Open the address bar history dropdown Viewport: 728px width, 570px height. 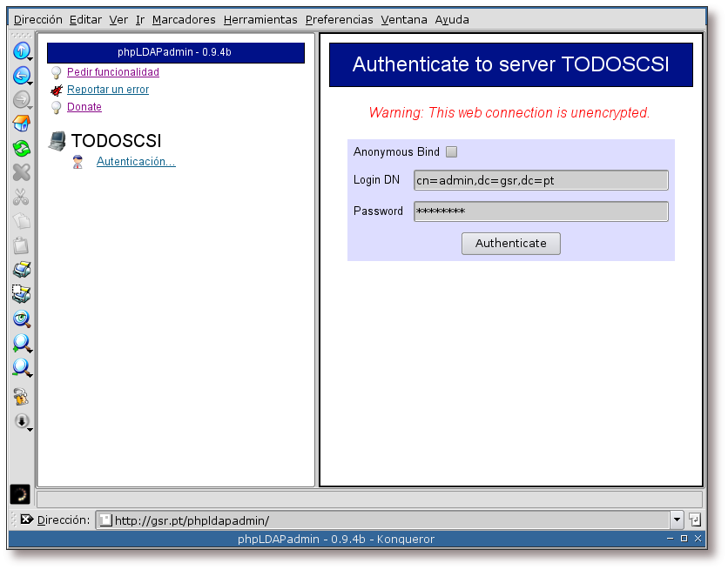tap(677, 520)
